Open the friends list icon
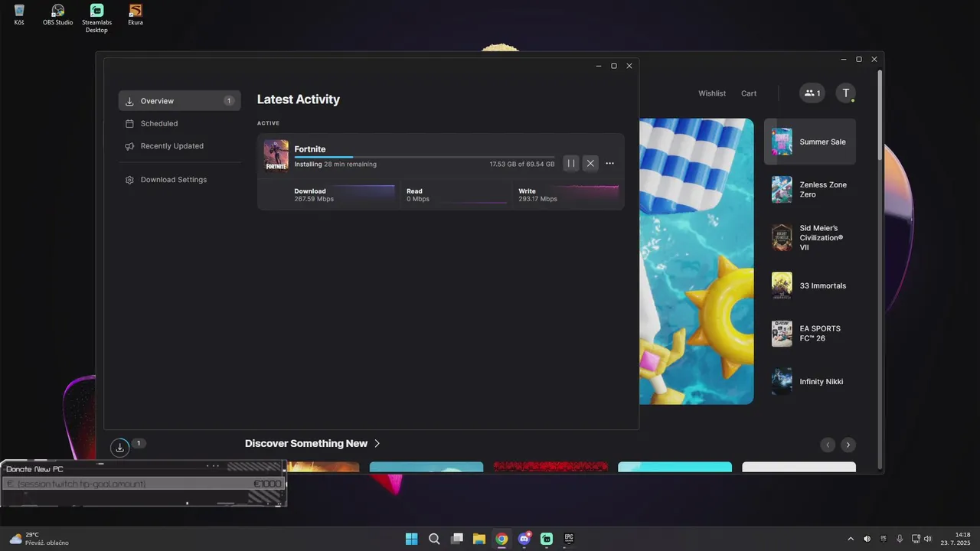 812,93
